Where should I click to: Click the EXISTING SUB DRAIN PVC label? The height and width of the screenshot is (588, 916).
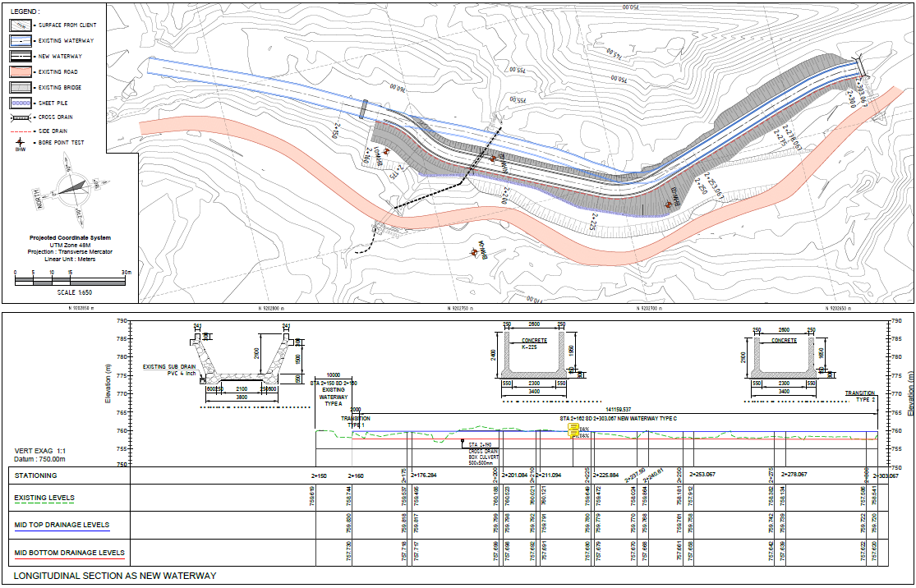(x=168, y=370)
